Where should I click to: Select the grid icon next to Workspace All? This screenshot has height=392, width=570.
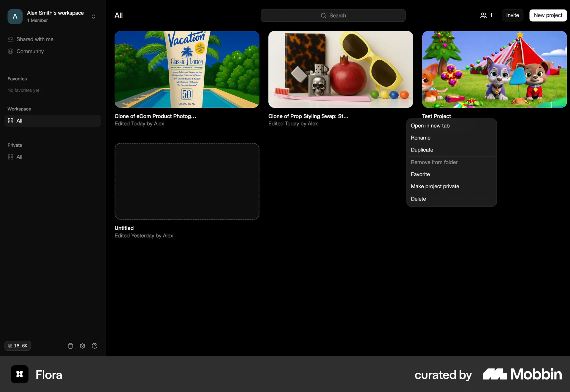click(x=10, y=121)
